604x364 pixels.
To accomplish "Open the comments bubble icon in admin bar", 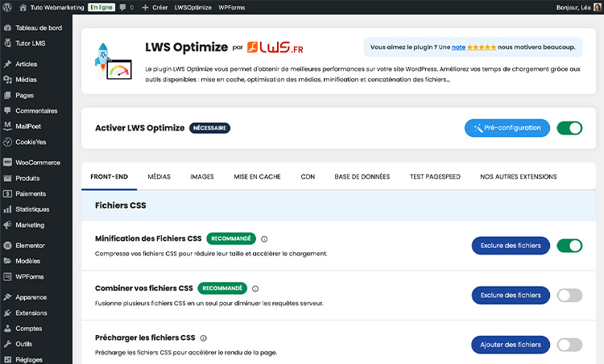I will 122,7.
